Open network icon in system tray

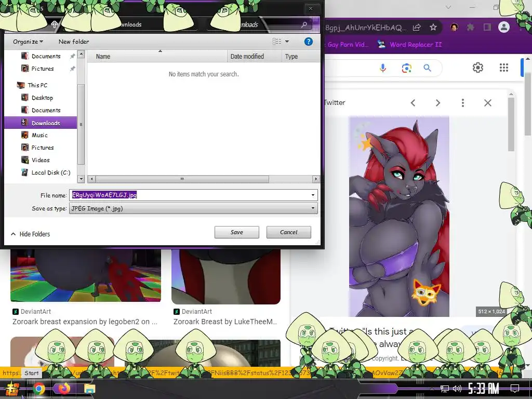pos(444,389)
